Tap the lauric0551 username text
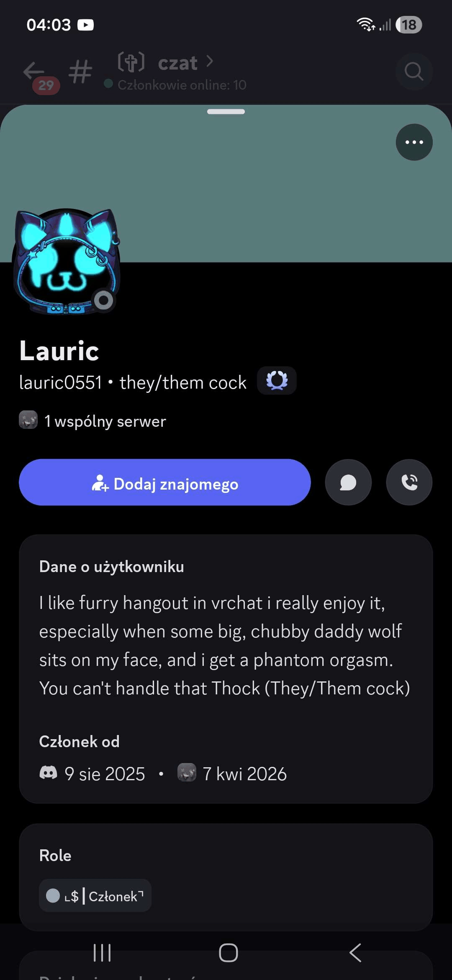The image size is (452, 980). pos(61,382)
